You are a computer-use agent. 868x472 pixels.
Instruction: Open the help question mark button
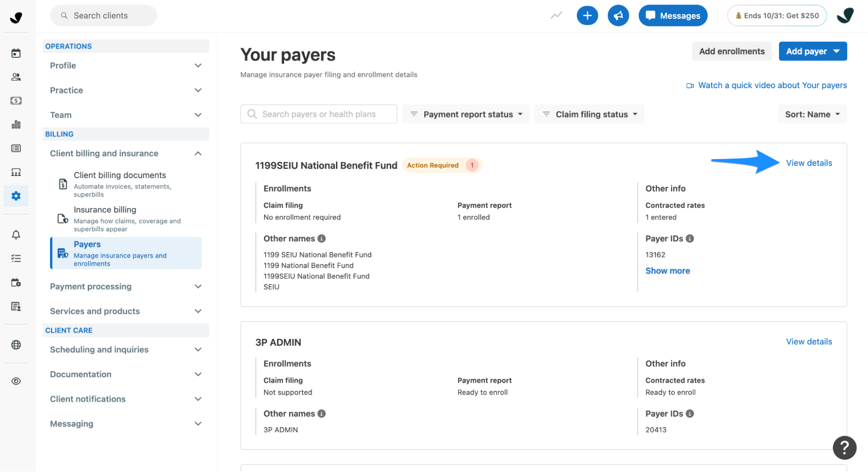point(844,447)
